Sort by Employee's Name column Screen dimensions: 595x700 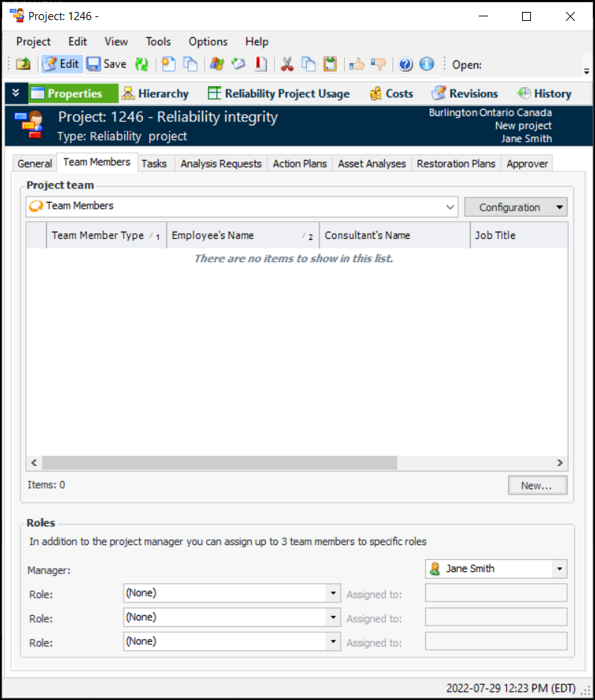pyautogui.click(x=243, y=235)
